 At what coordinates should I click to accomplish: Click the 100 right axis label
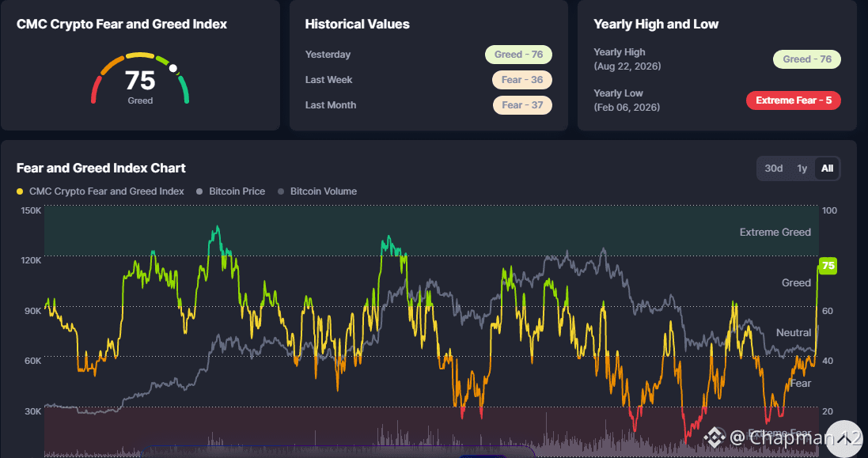pyautogui.click(x=829, y=210)
